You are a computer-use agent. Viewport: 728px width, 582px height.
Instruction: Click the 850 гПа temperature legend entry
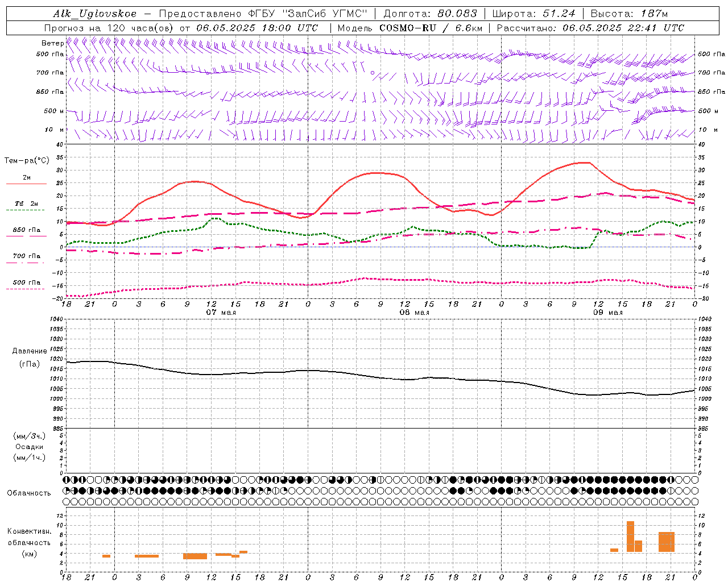[27, 230]
